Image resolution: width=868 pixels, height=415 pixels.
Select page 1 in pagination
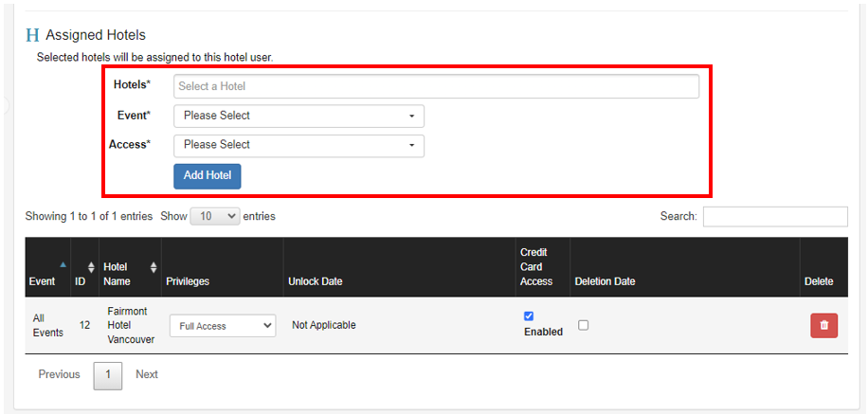pyautogui.click(x=108, y=375)
